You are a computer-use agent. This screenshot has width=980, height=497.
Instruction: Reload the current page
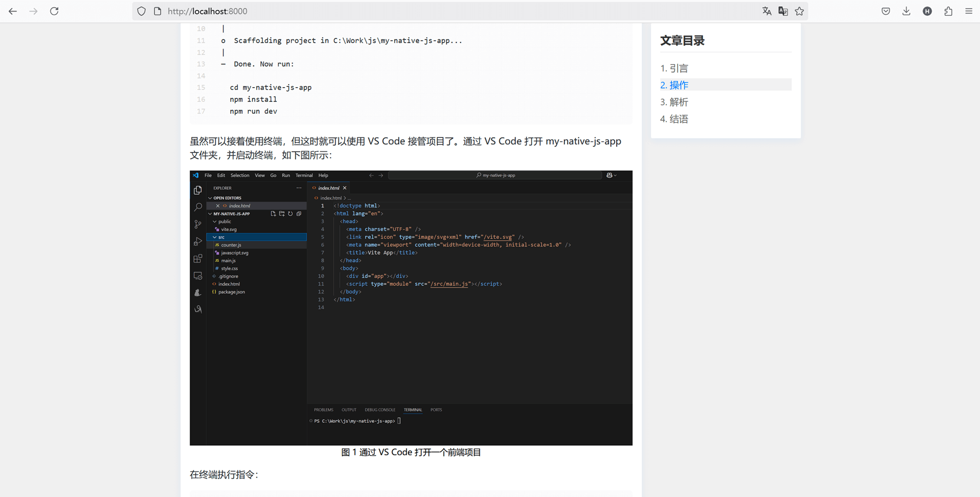(54, 11)
